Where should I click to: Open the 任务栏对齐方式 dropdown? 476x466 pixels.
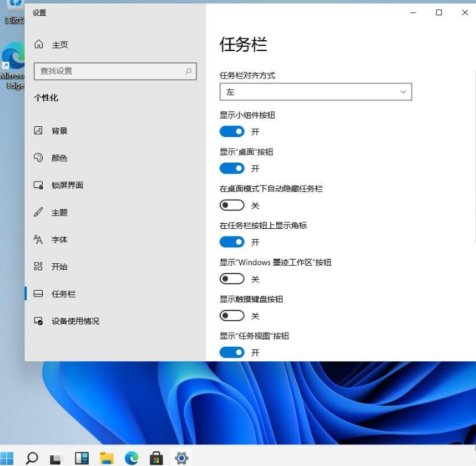click(315, 92)
